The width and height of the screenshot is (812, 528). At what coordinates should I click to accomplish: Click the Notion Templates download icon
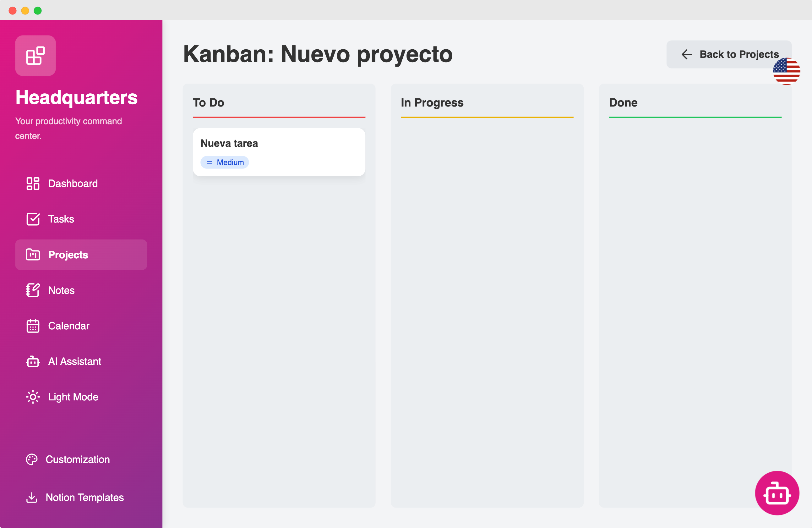[x=32, y=498]
